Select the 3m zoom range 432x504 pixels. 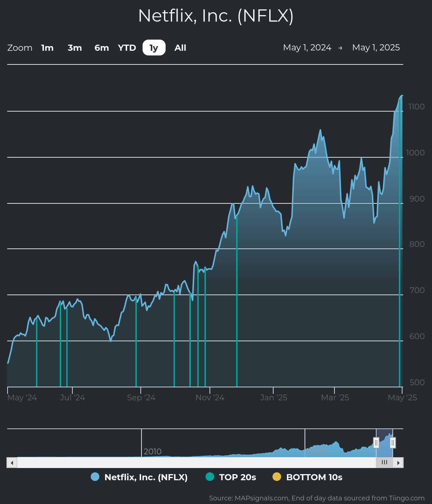pyautogui.click(x=75, y=48)
